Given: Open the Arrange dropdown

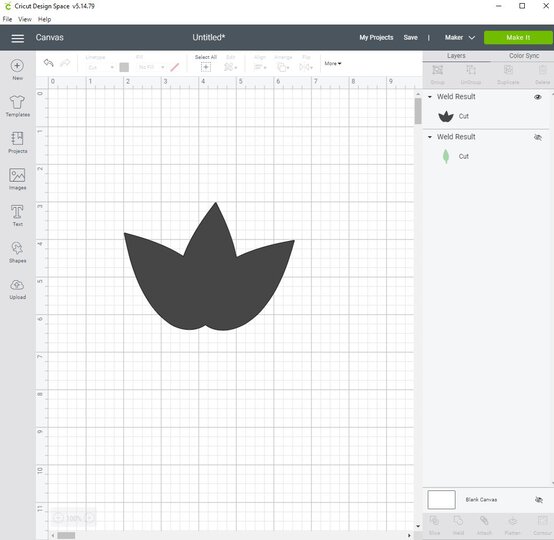Looking at the screenshot, I should (x=282, y=67).
